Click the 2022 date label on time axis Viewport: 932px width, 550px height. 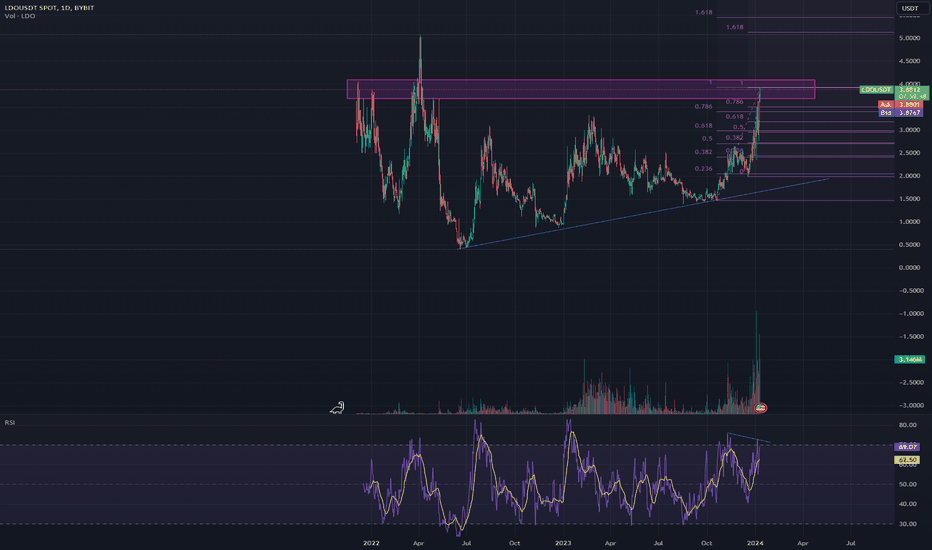pyautogui.click(x=371, y=543)
